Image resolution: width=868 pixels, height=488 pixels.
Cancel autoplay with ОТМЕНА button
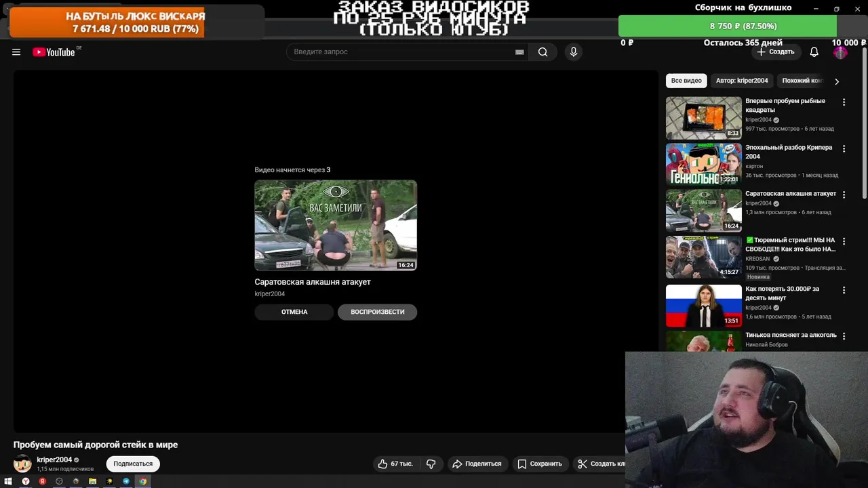click(294, 312)
